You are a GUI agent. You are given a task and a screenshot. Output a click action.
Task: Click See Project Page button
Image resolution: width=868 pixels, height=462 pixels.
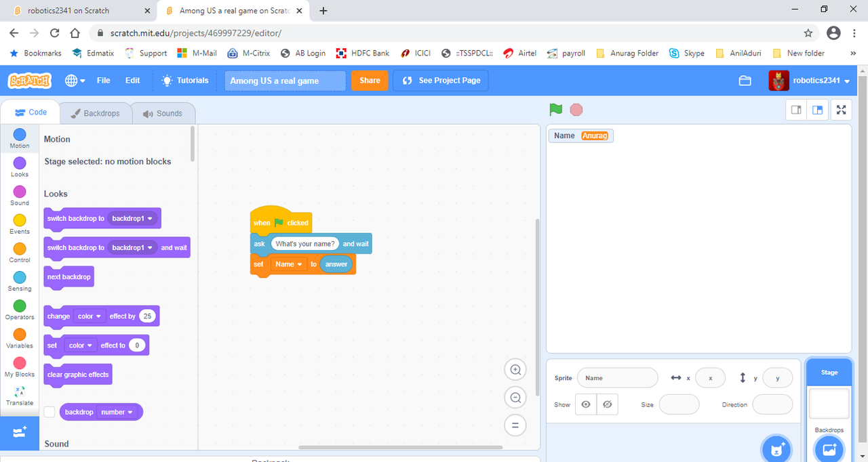coord(441,81)
